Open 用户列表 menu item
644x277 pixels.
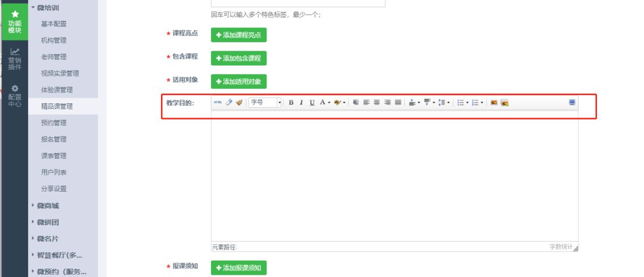(x=54, y=172)
